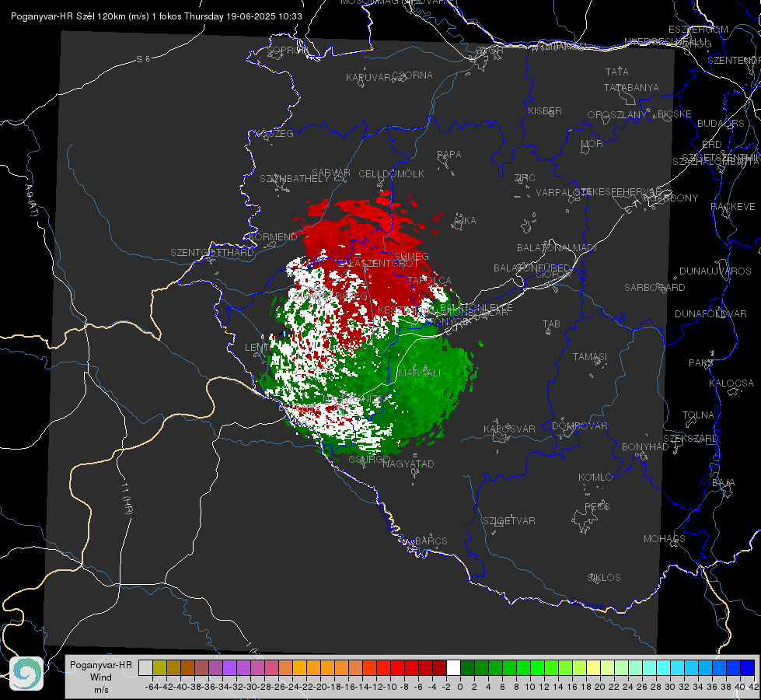Click the SZOMBATHELY city label
Image resolution: width=761 pixels, height=700 pixels.
click(x=295, y=179)
